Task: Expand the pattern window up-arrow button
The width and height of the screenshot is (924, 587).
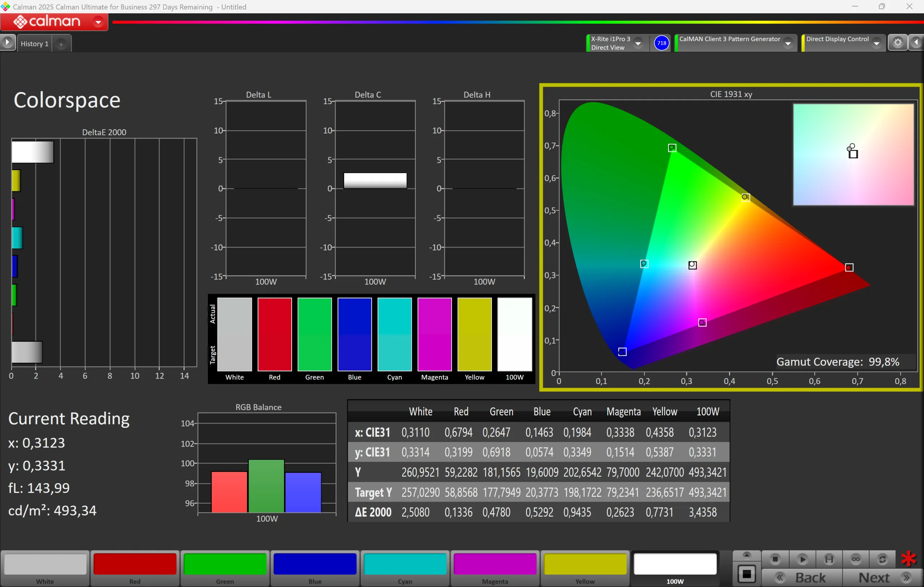Action: (x=746, y=555)
